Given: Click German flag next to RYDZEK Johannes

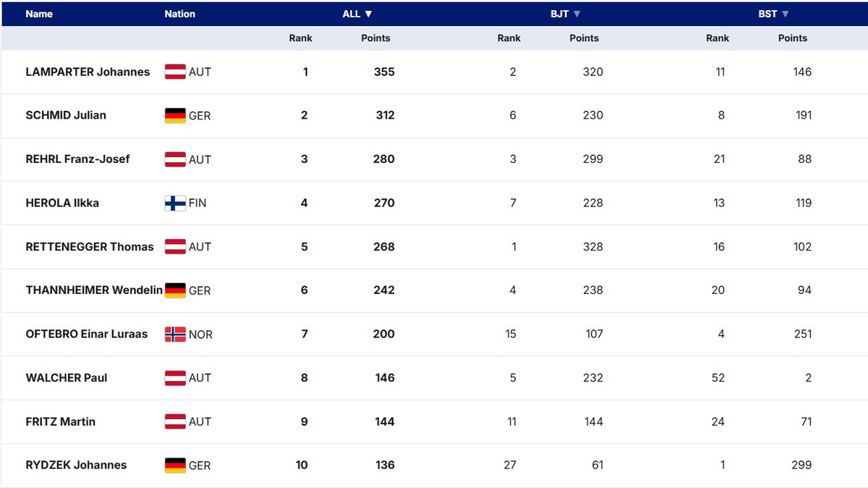Looking at the screenshot, I should click(x=175, y=465).
